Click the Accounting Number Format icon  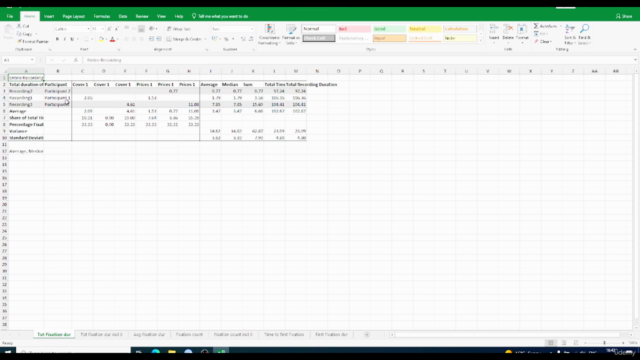pos(214,39)
